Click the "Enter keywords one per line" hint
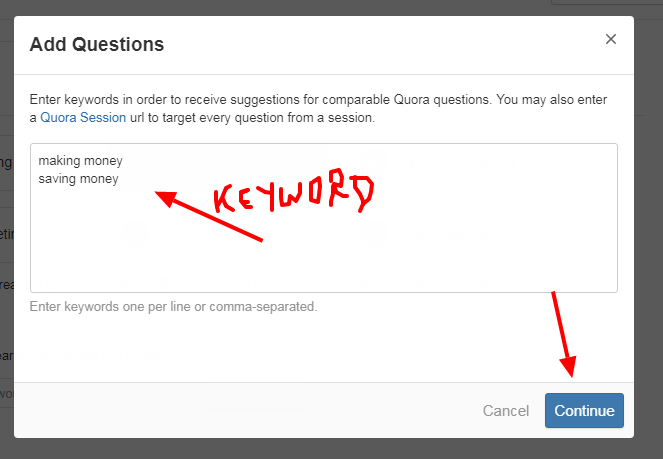Viewport: 663px width, 459px height. [x=173, y=306]
